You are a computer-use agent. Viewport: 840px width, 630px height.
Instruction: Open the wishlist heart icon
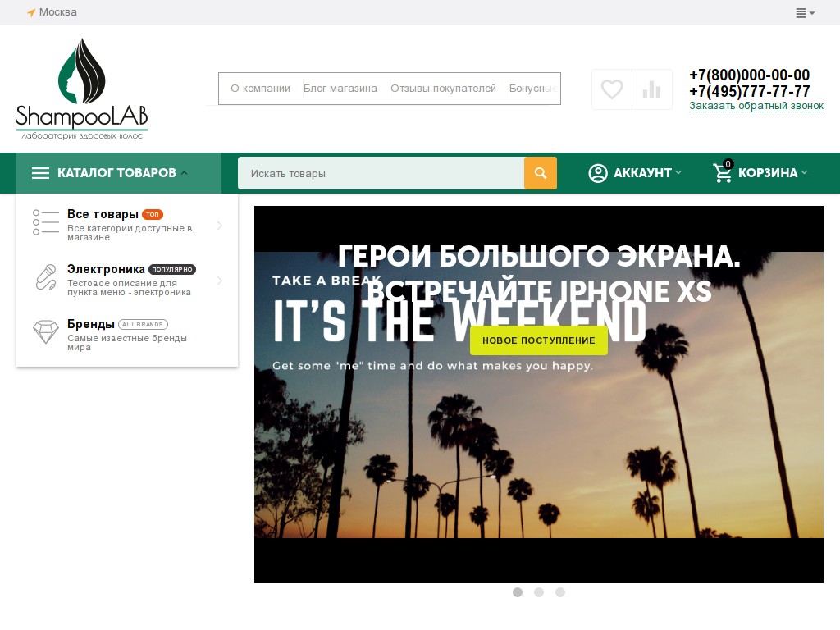click(612, 89)
